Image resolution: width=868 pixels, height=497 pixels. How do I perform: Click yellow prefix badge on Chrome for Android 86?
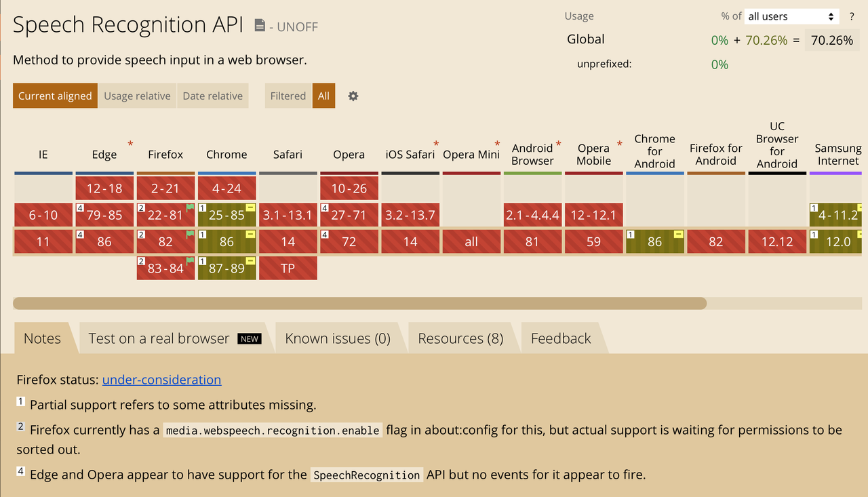(x=678, y=234)
